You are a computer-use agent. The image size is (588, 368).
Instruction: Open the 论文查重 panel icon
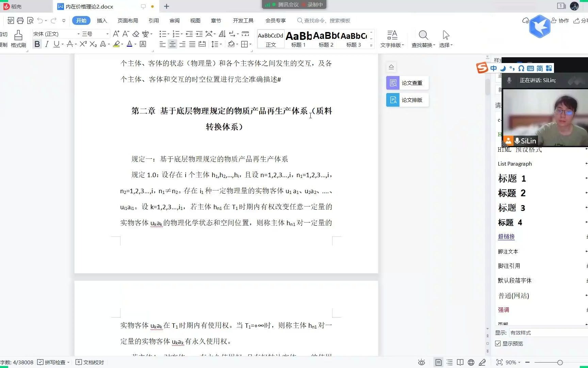click(393, 82)
